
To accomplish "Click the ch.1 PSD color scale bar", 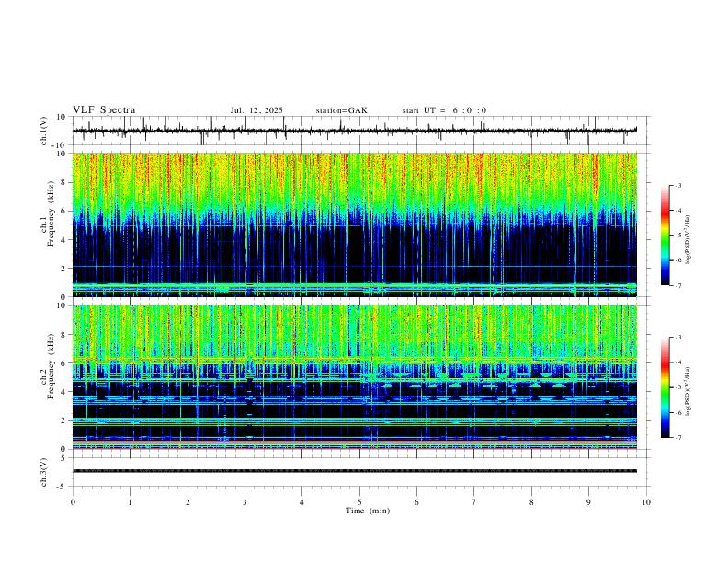I will 665,236.
